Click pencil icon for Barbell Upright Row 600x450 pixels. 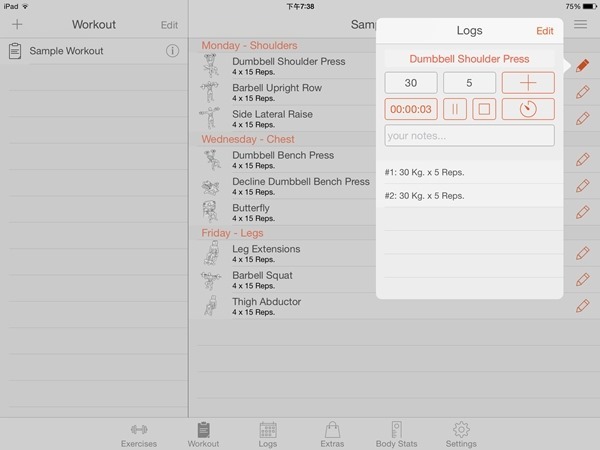click(x=582, y=92)
